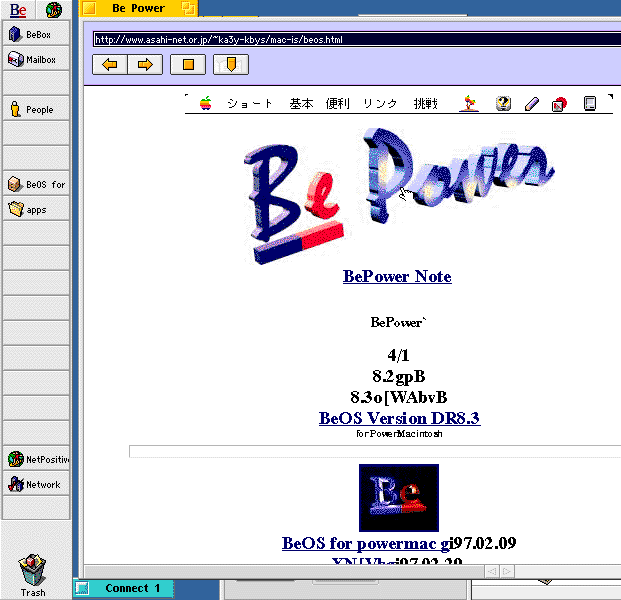Select 基本 in the page menu
Screen dimensions: 621x600
pyautogui.click(x=301, y=104)
